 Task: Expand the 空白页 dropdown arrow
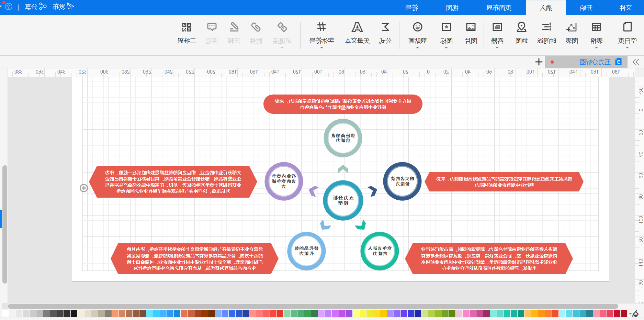tap(627, 48)
